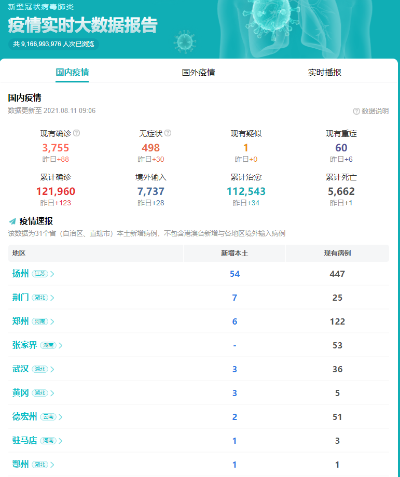Click the help icon beside 无症状
The image size is (400, 477).
[168, 133]
